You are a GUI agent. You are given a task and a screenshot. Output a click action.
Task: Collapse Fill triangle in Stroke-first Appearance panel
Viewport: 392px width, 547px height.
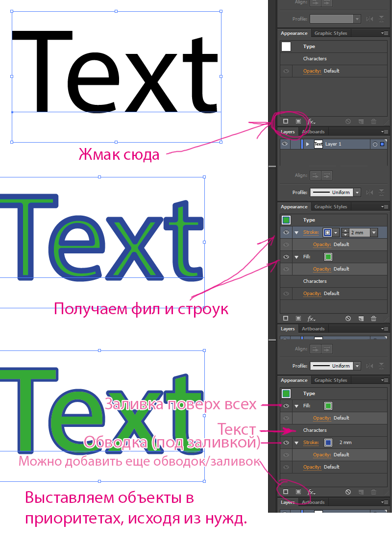(x=296, y=257)
